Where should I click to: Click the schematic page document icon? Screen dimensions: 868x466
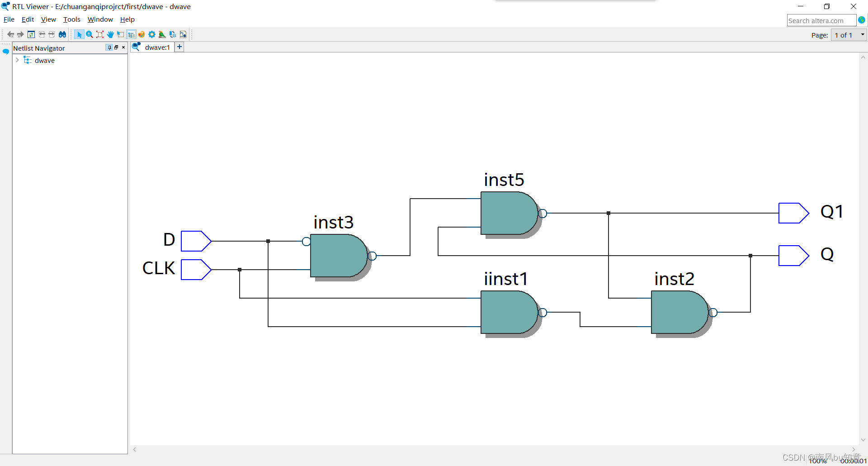pos(183,34)
